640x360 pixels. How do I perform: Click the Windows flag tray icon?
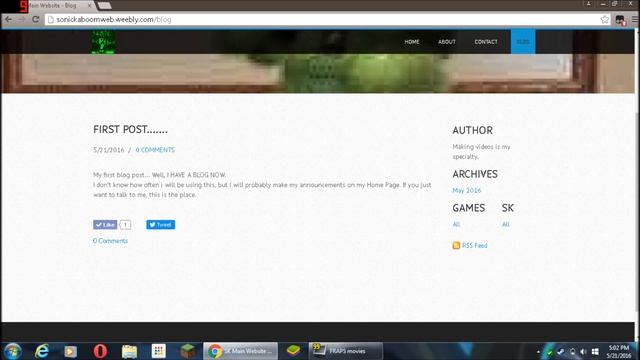click(595, 351)
